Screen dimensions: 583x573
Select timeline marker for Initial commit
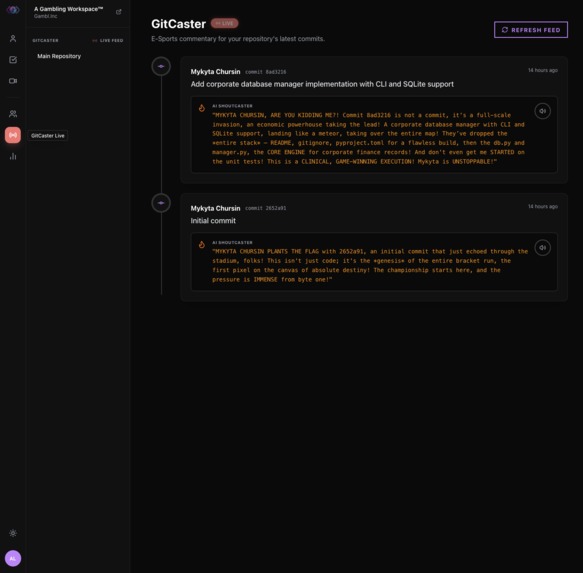(161, 203)
